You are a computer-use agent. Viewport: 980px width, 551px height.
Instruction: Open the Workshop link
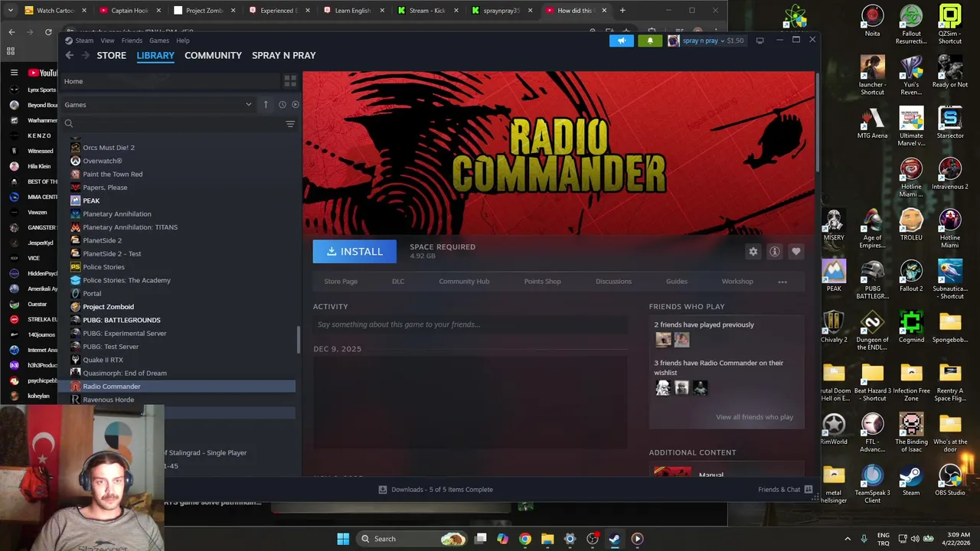click(737, 282)
